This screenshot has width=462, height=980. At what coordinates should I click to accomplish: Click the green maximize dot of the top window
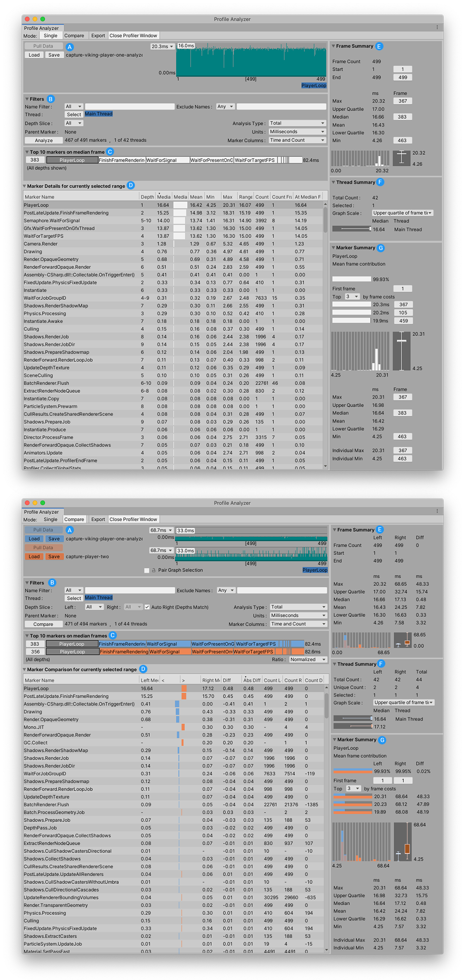[43, 19]
